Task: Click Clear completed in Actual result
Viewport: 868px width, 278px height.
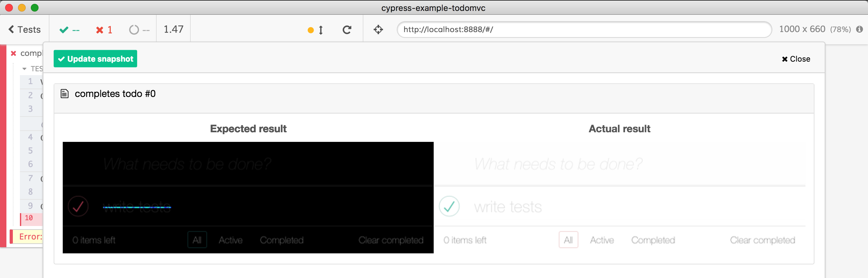Action: pos(762,240)
